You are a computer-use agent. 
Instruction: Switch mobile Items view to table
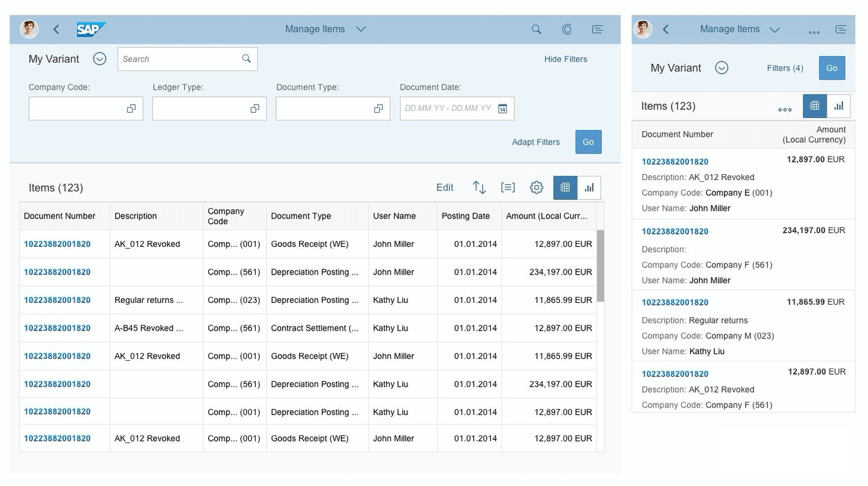pyautogui.click(x=815, y=106)
